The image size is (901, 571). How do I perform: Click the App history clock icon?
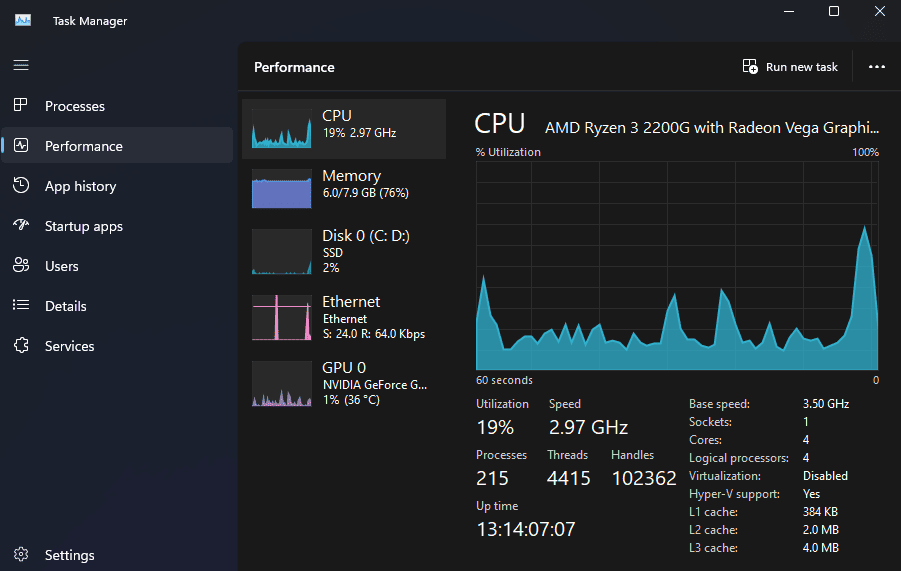21,185
